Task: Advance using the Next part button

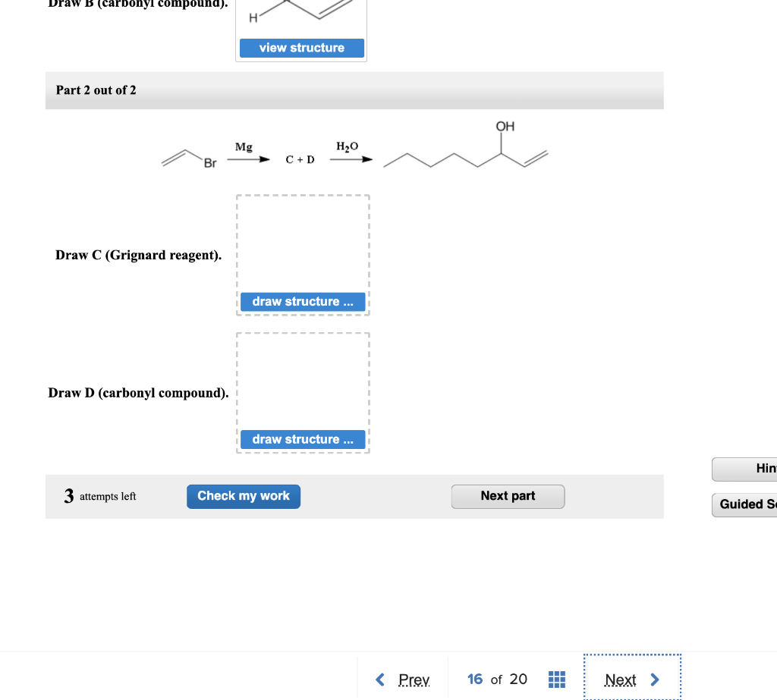Action: [508, 496]
